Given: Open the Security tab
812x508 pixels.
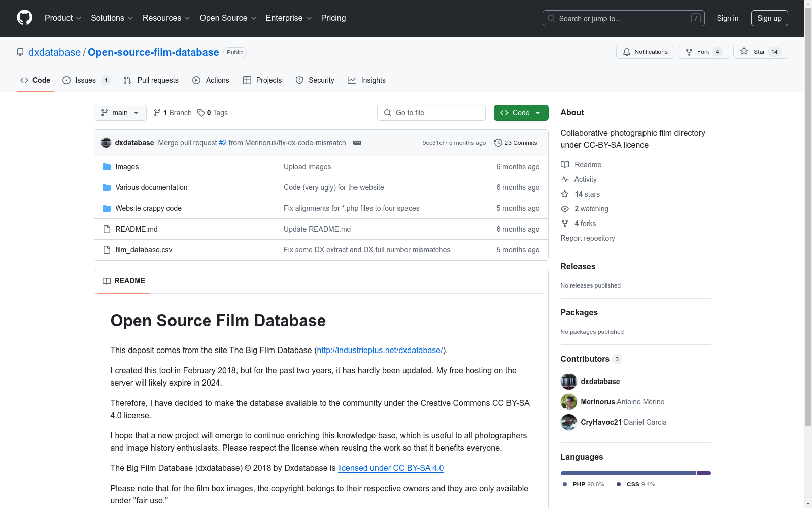Looking at the screenshot, I should click(315, 80).
